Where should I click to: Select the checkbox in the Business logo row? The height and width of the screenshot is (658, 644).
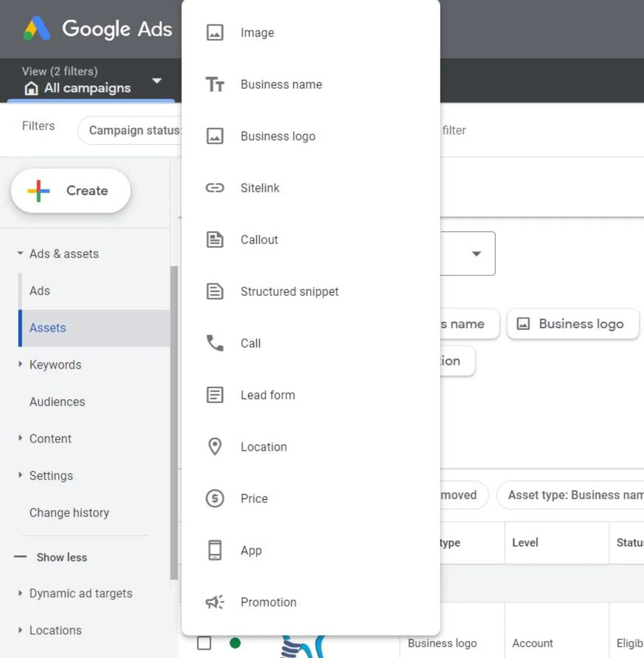204,643
